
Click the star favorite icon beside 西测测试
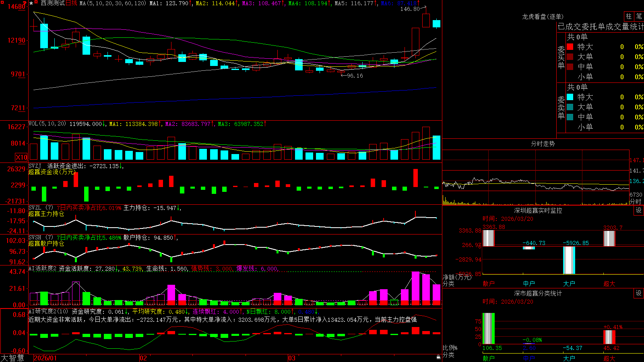[31, 3]
